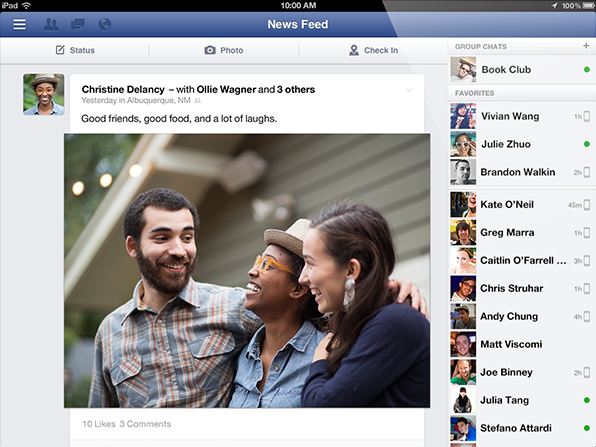Viewport: 596px width, 447px height.
Task: Open the posted photo of three friends
Action: [247, 271]
